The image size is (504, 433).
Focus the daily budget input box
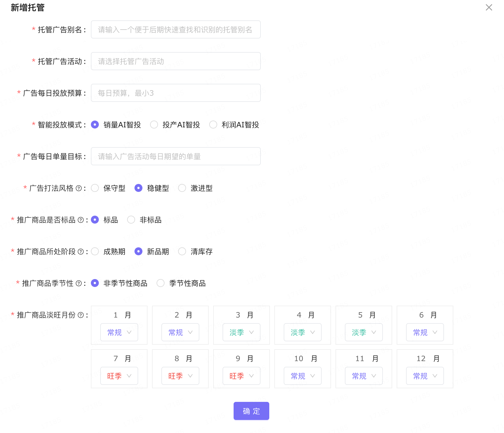[176, 93]
